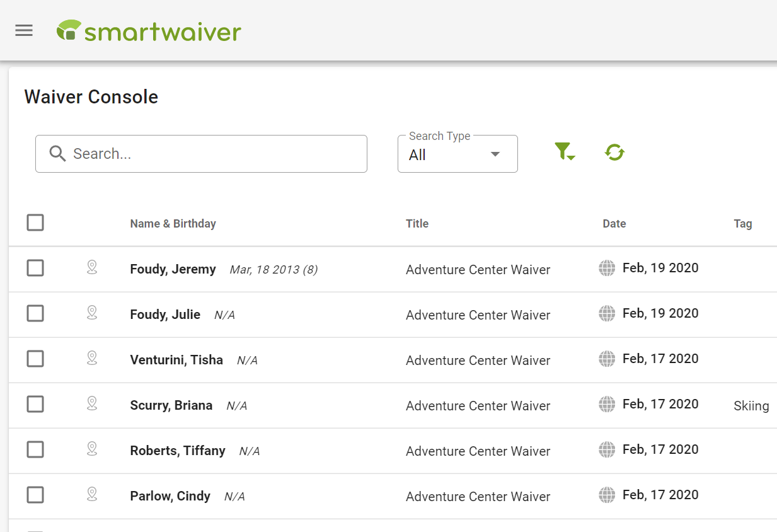This screenshot has width=777, height=532.
Task: Open waiver for Scurry, Briana
Action: click(x=171, y=405)
